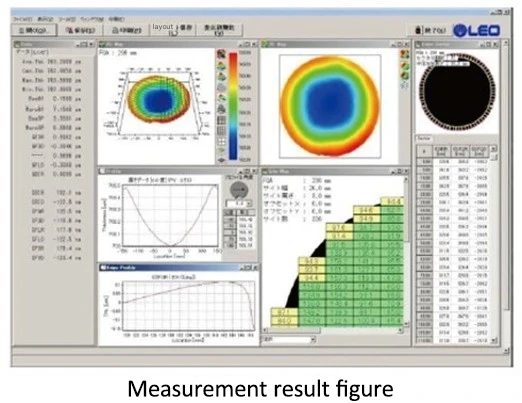Select the topmost 3D map view icon
This screenshot has height=403, width=522.
221,54
